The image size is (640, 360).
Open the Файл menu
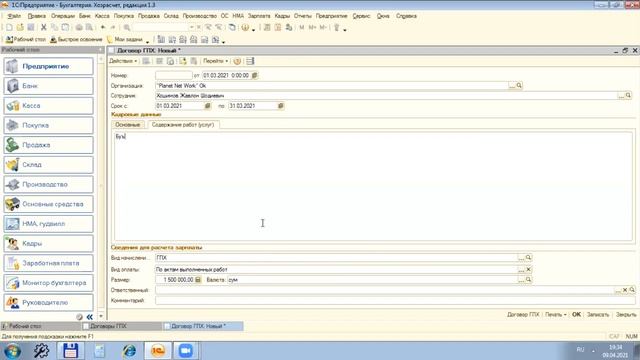14,16
